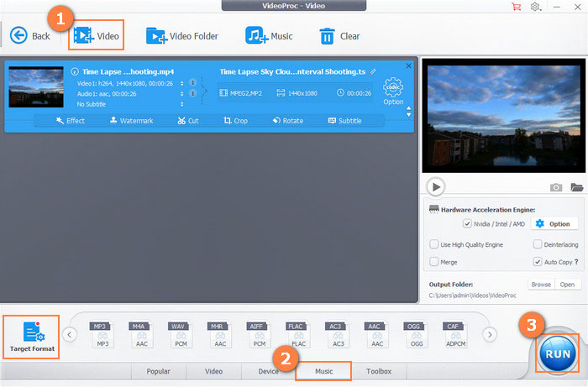Toggle Auto Copy checkbox
The height and width of the screenshot is (387, 588).
538,262
